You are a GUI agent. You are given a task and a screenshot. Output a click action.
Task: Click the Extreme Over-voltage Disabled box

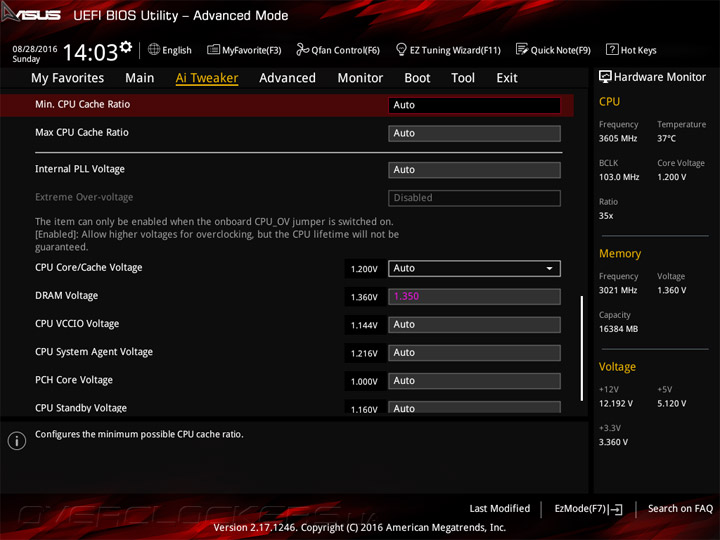474,198
